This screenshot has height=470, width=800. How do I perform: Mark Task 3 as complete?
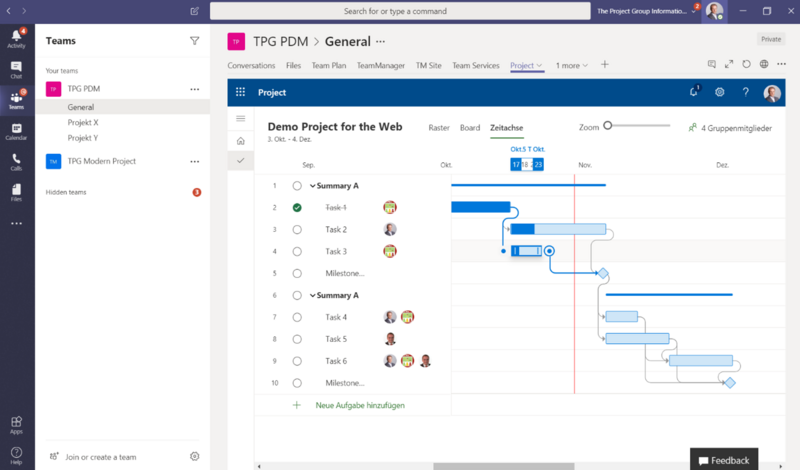tap(297, 252)
